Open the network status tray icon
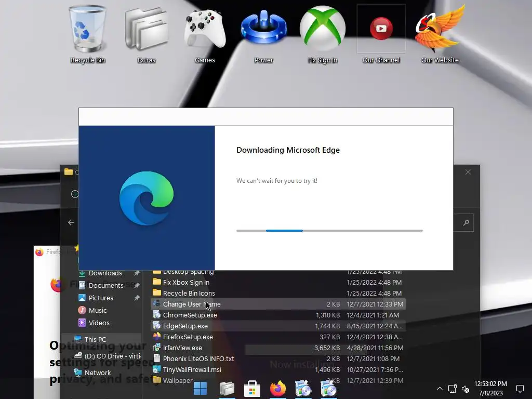532x399 pixels. 453,389
